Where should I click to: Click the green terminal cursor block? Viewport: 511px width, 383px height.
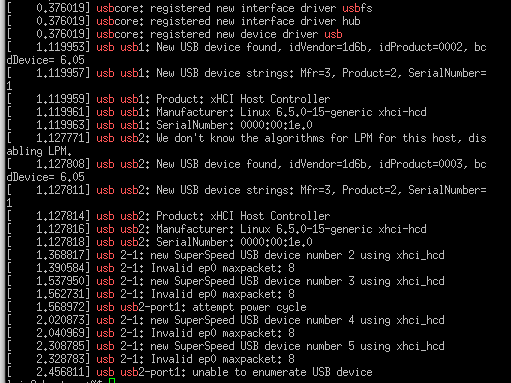[112, 381]
